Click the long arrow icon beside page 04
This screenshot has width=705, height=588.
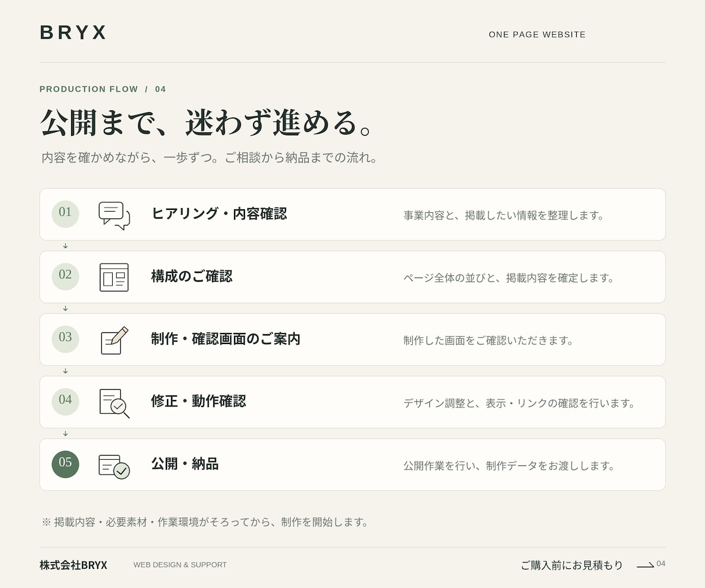point(645,565)
